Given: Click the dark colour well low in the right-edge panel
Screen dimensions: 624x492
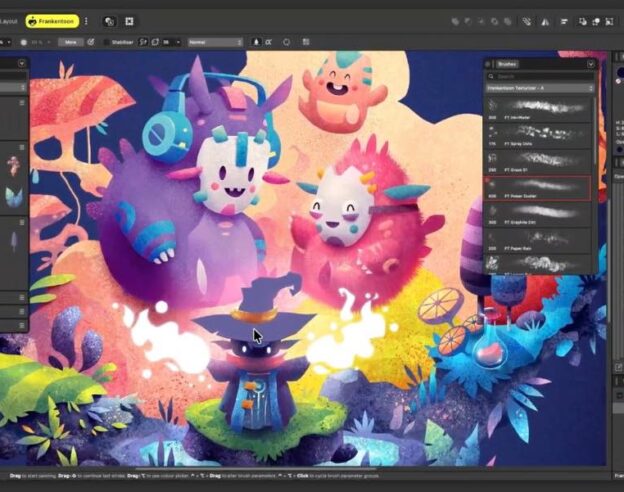Looking at the screenshot, I should tap(619, 150).
